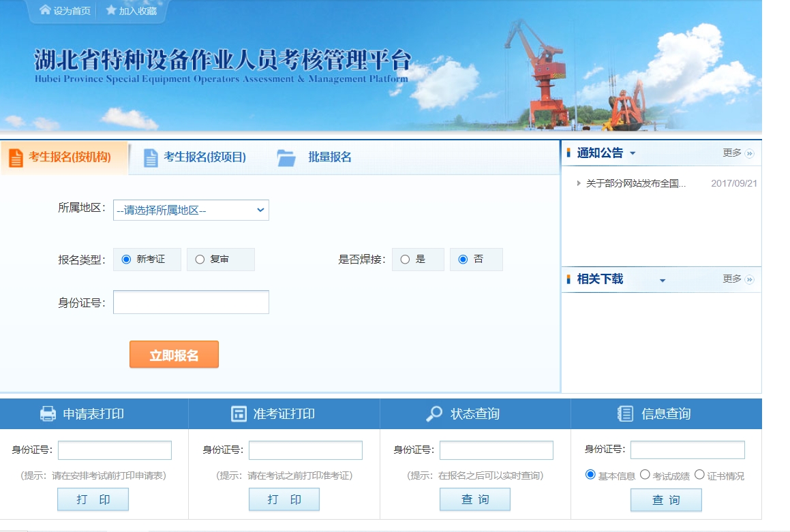Expand the arrow next to 相关下载
Image resolution: width=790 pixels, height=532 pixels.
(663, 281)
